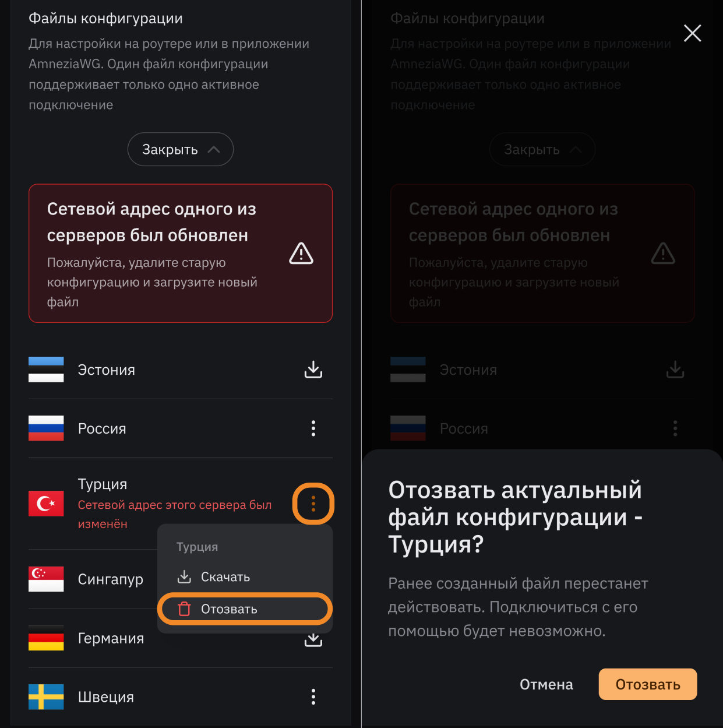Download the Germany configuration file
The height and width of the screenshot is (728, 723).
click(x=313, y=639)
